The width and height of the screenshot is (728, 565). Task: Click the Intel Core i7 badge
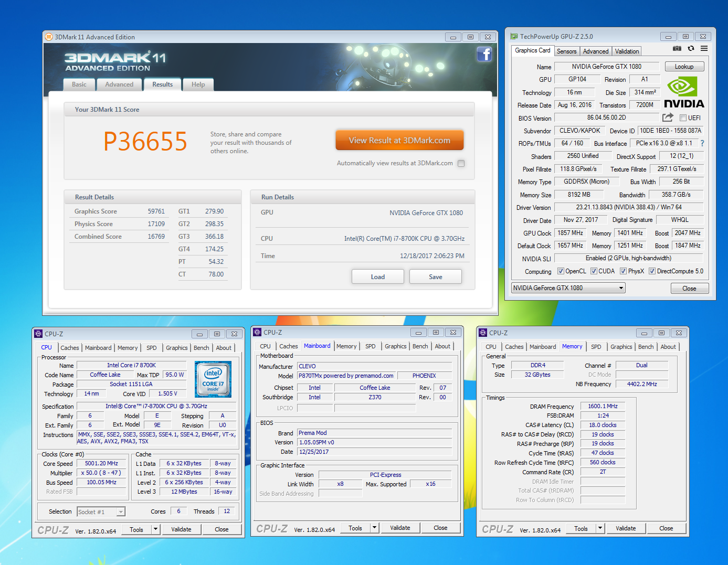213,379
